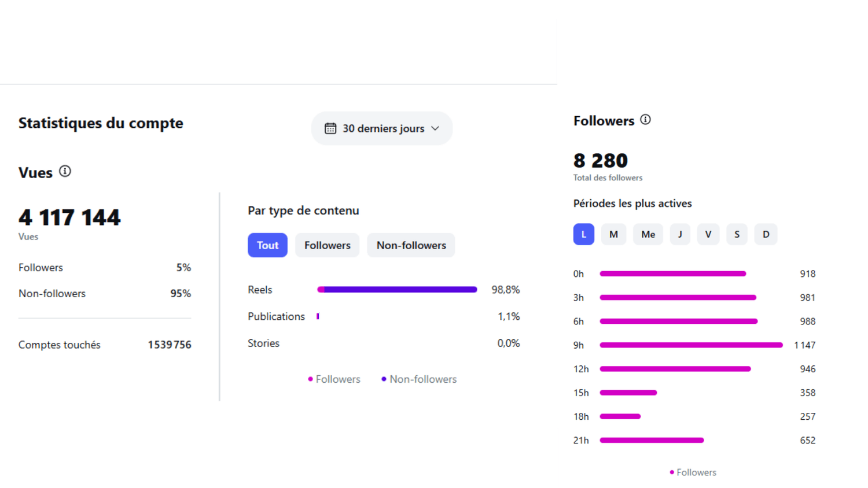Click the Comptes touchés value 1539756
The width and height of the screenshot is (868, 488).
click(170, 345)
